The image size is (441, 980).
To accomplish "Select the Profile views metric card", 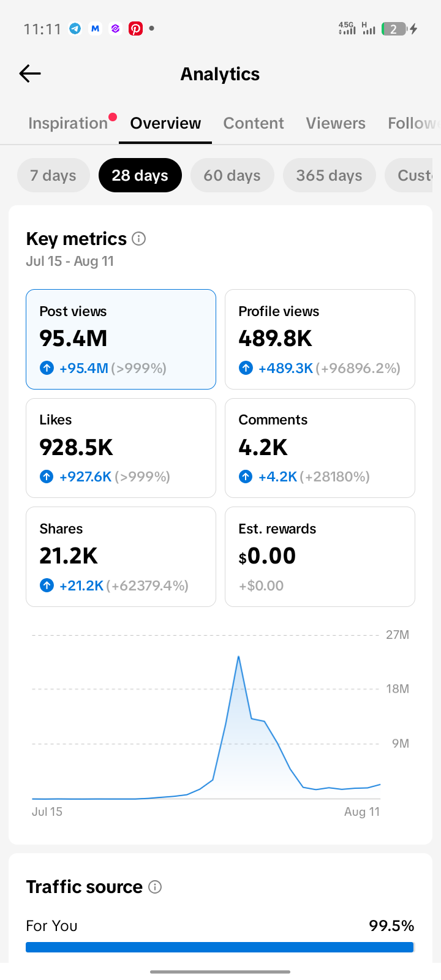I will 320,339.
